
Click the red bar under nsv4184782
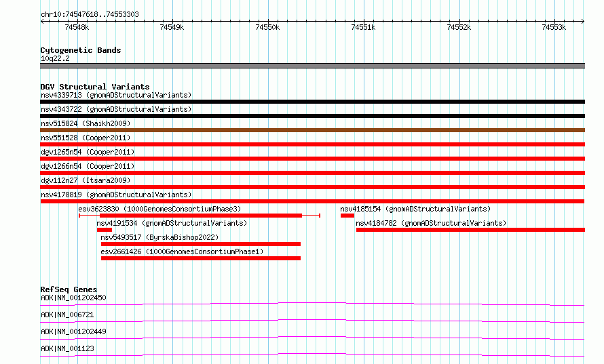coord(471,230)
